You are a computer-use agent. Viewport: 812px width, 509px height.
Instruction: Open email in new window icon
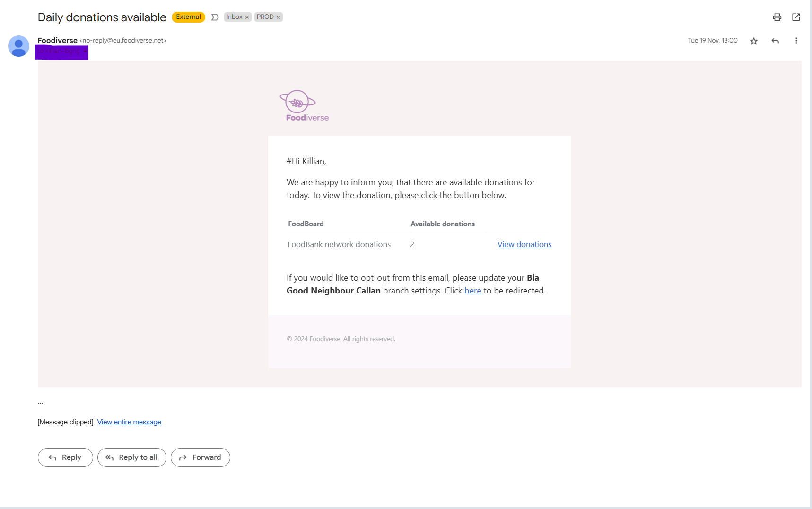(796, 17)
